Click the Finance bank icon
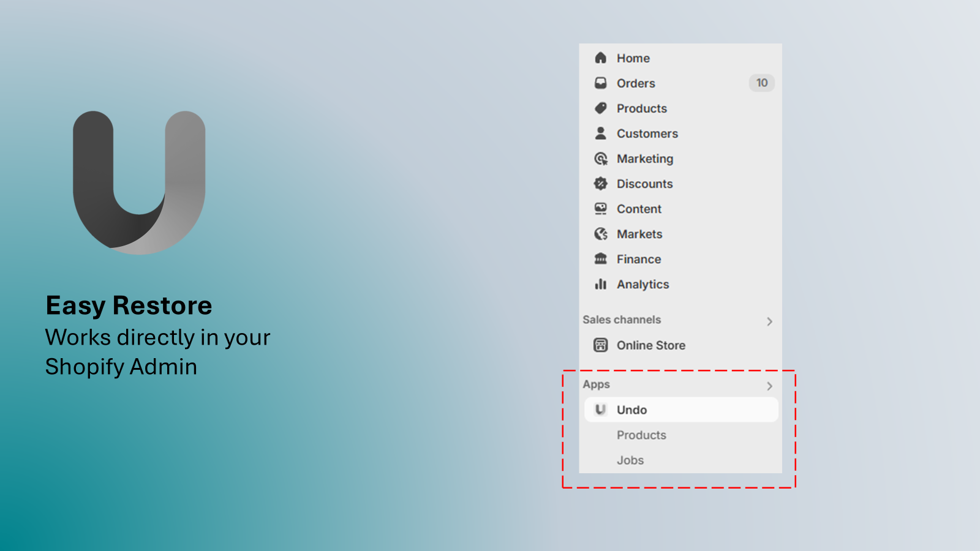Viewport: 980px width, 551px height. click(601, 259)
